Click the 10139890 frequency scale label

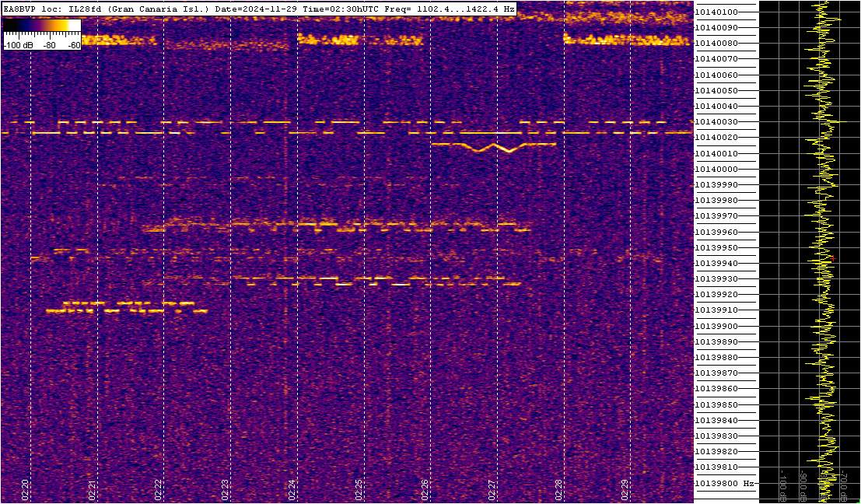(x=716, y=342)
